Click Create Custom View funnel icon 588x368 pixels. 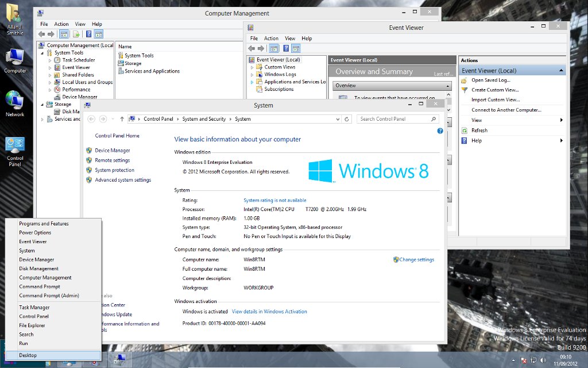point(464,90)
